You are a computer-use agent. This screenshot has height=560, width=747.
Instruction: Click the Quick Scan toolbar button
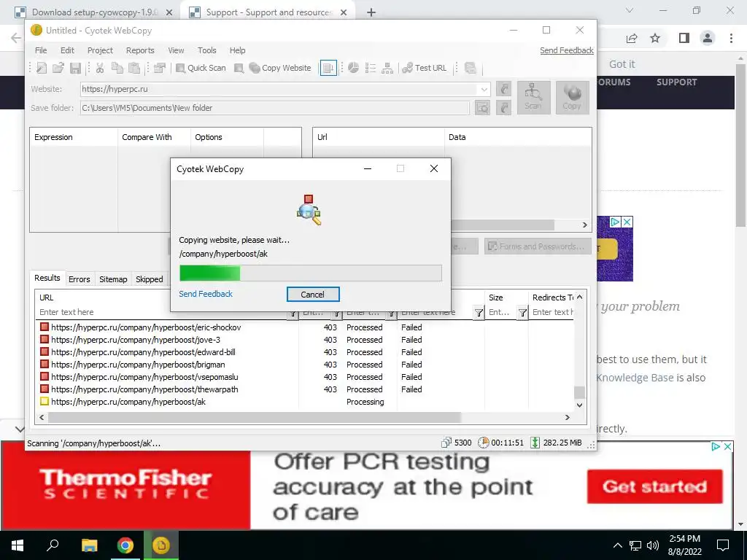(201, 68)
